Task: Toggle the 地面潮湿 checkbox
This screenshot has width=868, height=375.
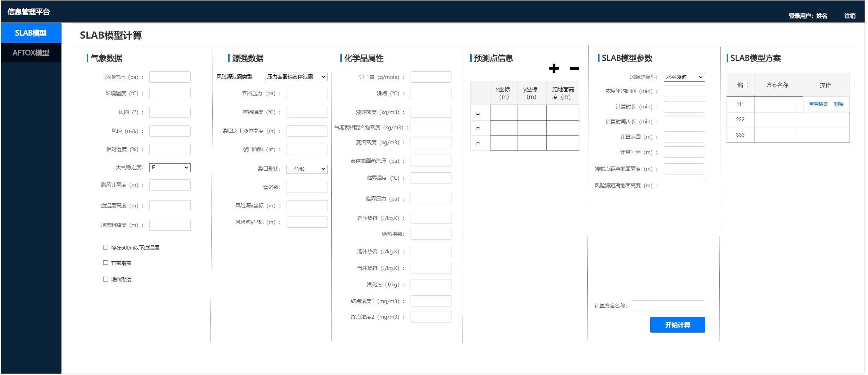Action: [x=106, y=279]
